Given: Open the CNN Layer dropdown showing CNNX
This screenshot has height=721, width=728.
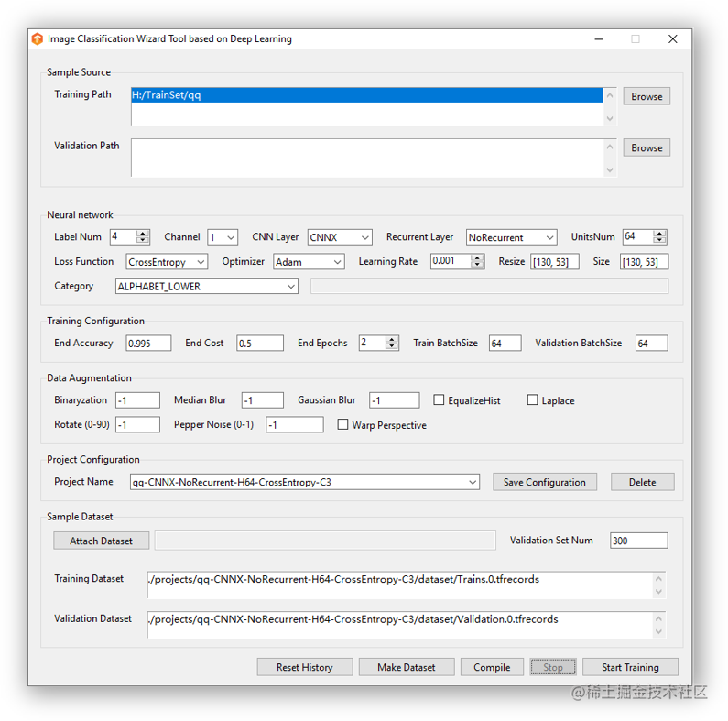Looking at the screenshot, I should tap(340, 237).
